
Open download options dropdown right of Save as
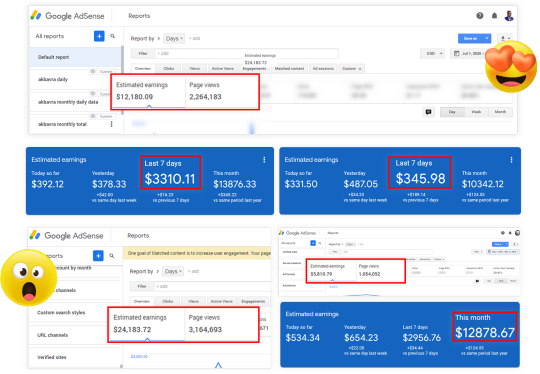coord(506,38)
